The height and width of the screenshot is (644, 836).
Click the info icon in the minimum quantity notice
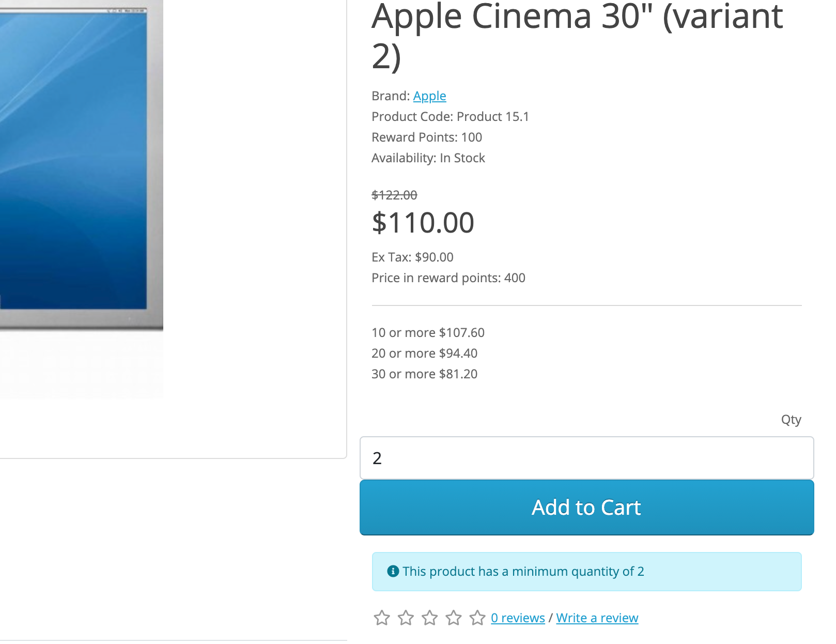coord(393,571)
